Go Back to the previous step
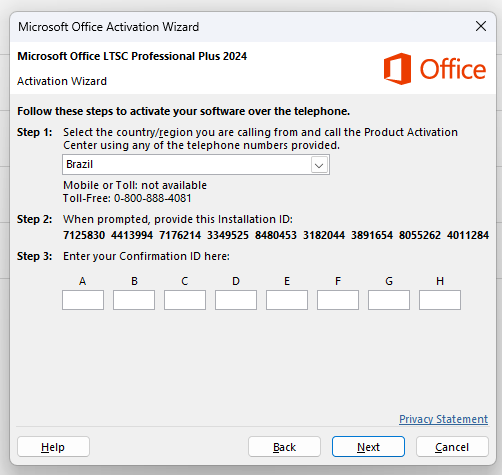The height and width of the screenshot is (475, 502). [x=284, y=447]
